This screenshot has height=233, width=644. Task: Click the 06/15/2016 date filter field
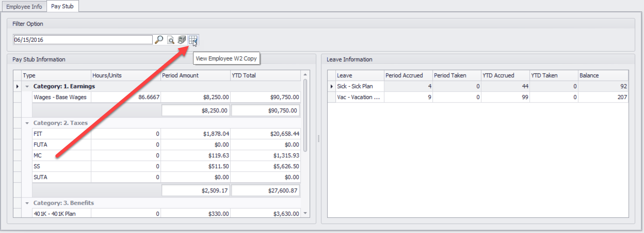point(83,40)
